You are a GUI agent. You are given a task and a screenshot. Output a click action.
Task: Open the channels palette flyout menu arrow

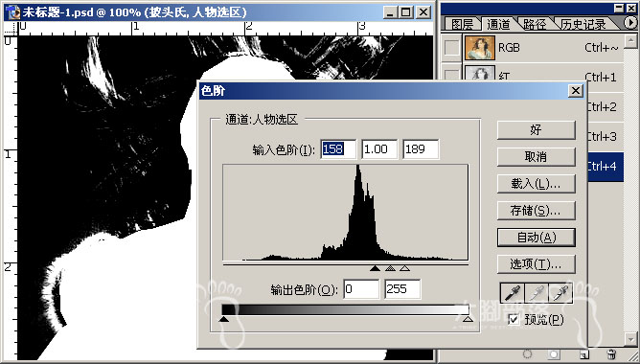[630, 22]
